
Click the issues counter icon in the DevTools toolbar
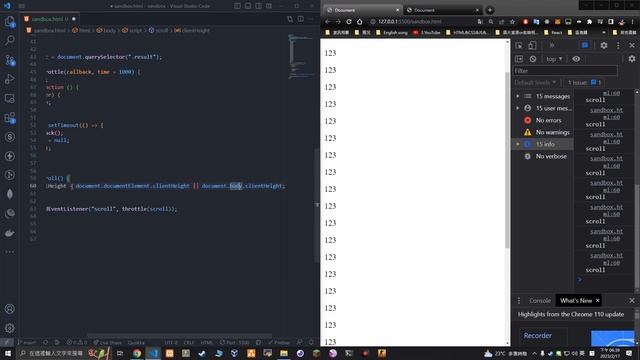[x=585, y=45]
